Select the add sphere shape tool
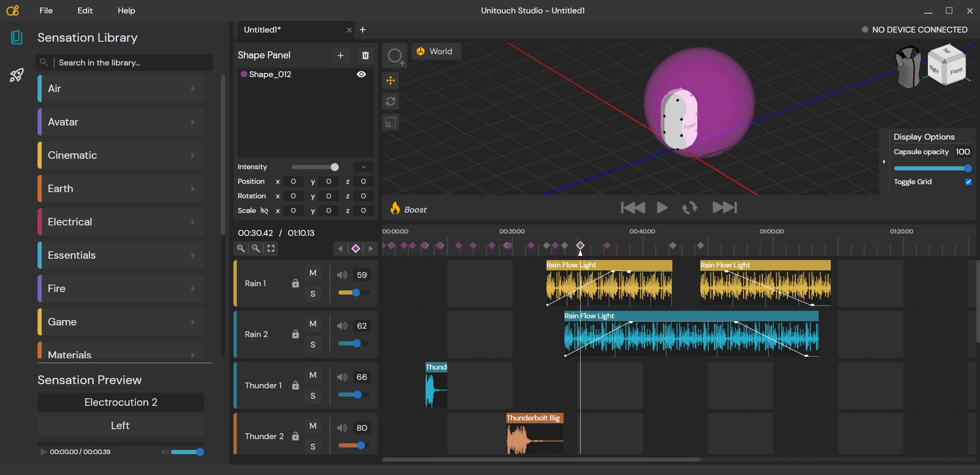 (x=396, y=56)
